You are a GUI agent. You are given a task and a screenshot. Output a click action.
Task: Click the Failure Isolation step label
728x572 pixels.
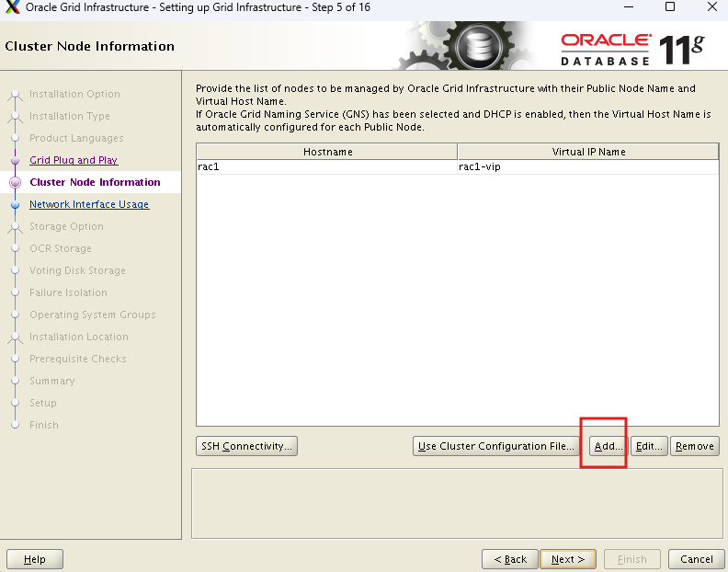(68, 292)
